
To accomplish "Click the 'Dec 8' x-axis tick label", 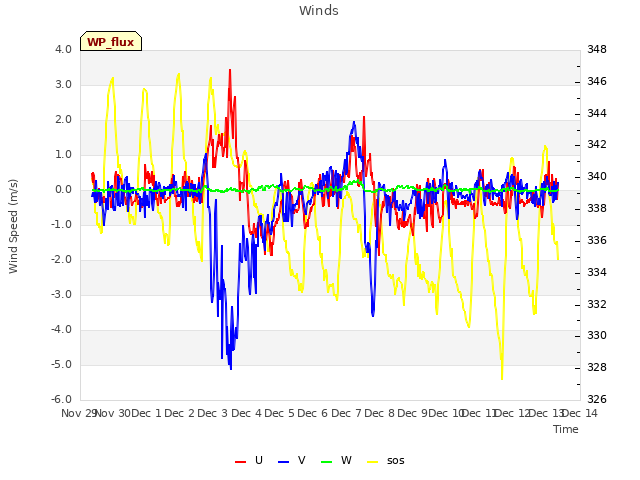I will [x=380, y=413].
